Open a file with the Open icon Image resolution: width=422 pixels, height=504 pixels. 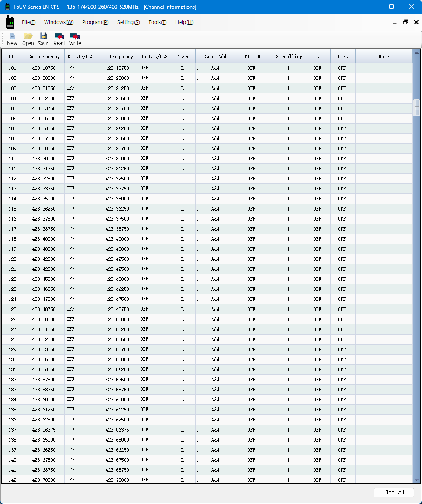pos(28,39)
